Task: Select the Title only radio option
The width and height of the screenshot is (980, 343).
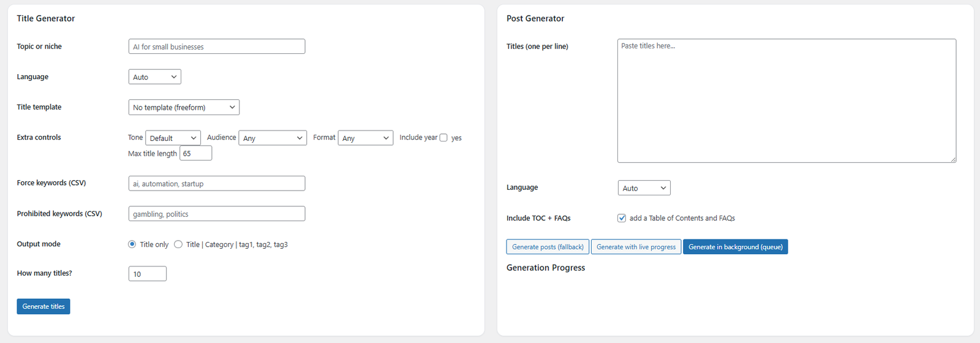Action: pyautogui.click(x=132, y=244)
